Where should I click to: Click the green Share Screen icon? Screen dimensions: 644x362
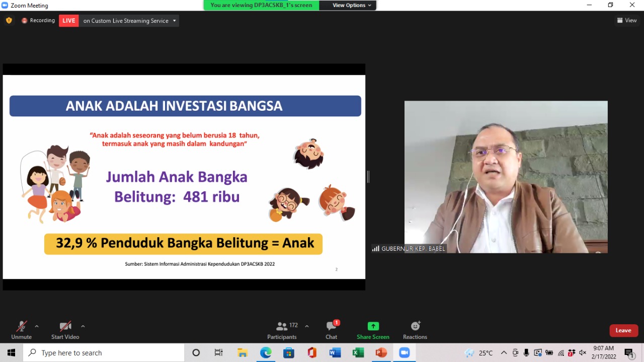pos(373,326)
